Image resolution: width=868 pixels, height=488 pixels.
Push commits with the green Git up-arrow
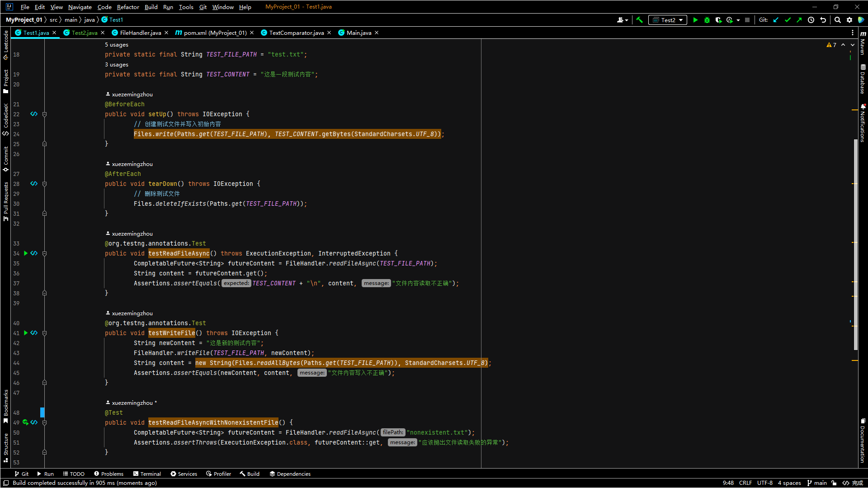pyautogui.click(x=799, y=20)
